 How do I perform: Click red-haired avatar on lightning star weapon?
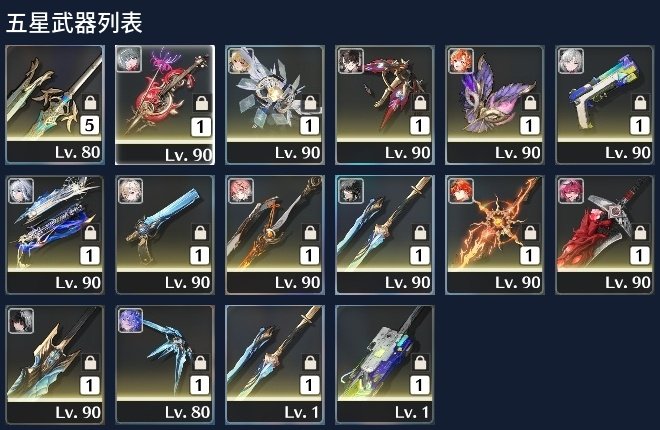point(461,191)
